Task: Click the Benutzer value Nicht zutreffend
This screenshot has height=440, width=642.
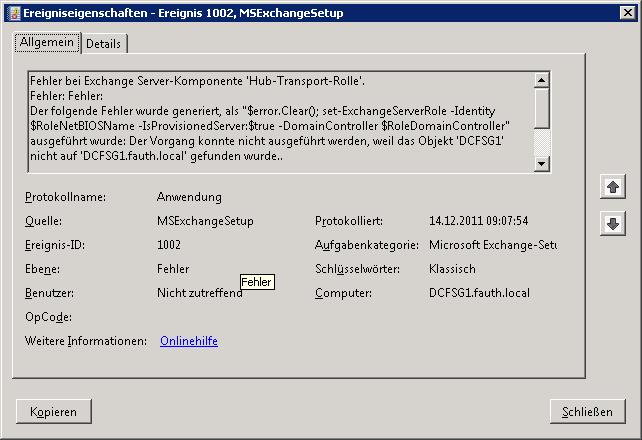Action: click(x=200, y=293)
